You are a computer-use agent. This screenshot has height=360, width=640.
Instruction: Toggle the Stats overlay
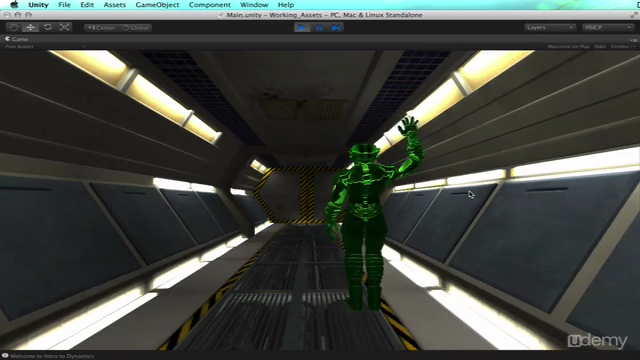[x=600, y=47]
